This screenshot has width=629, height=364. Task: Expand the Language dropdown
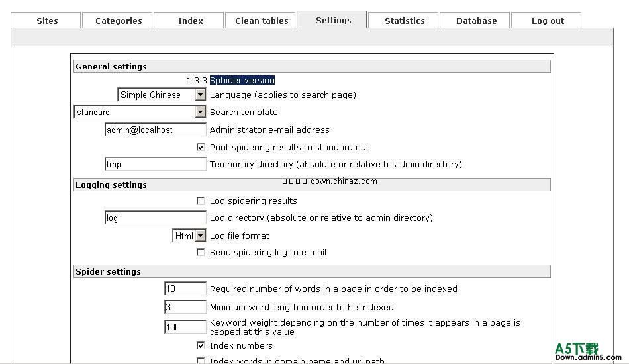click(201, 95)
